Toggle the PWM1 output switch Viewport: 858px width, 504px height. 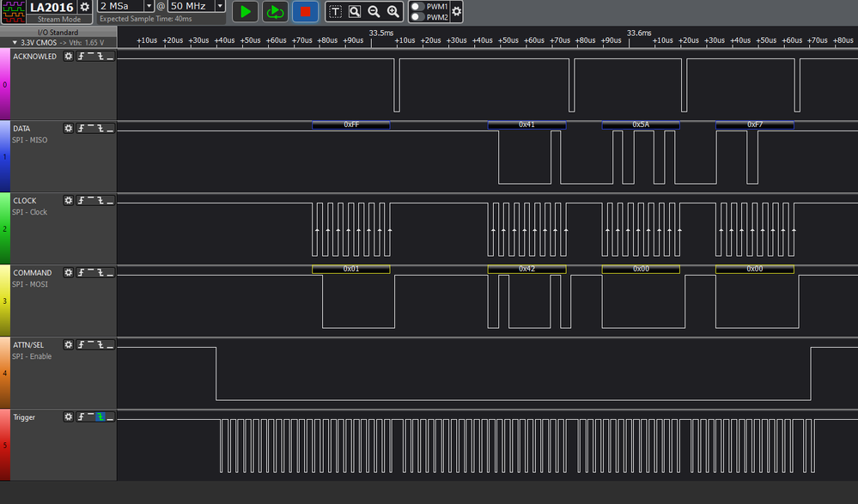tap(418, 7)
